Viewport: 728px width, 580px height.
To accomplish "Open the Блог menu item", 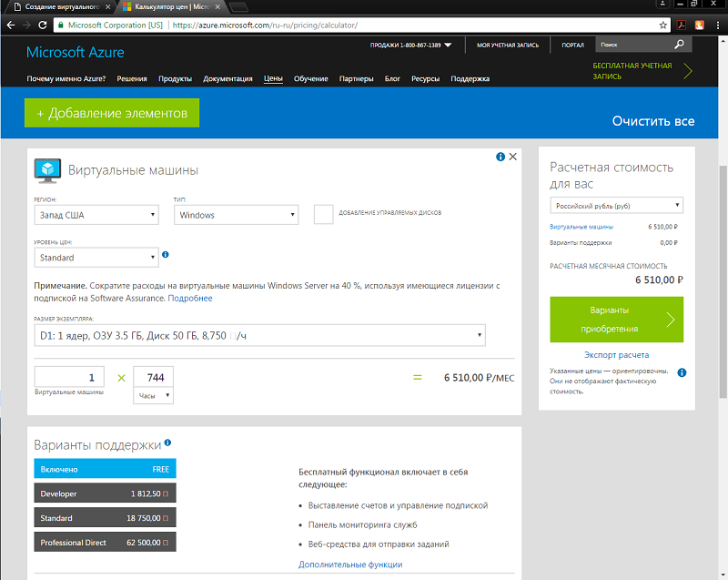I will tap(392, 78).
